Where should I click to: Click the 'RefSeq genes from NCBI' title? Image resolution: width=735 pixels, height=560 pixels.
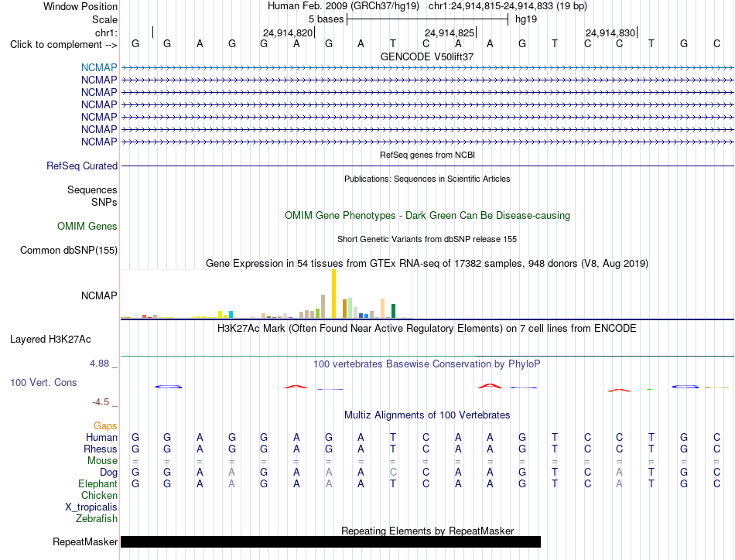(428, 155)
